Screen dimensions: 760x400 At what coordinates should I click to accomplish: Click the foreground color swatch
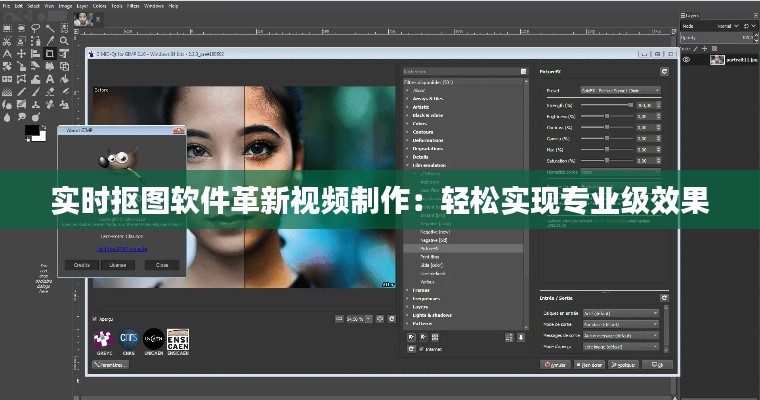tap(31, 129)
